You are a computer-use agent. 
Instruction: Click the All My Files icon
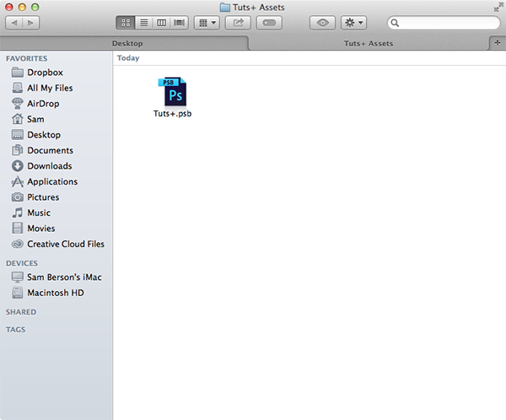coord(18,88)
